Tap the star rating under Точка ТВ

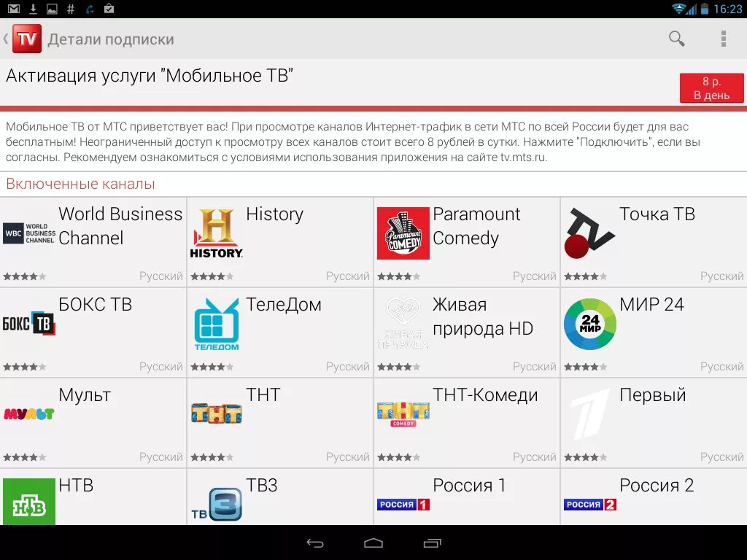pos(586,276)
